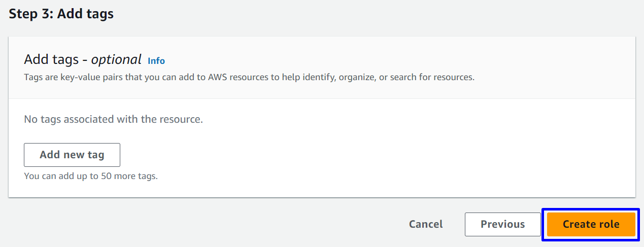Screen dimensions: 644x247
Task: Click the 'No tags associated with the resource' message
Action: click(113, 120)
